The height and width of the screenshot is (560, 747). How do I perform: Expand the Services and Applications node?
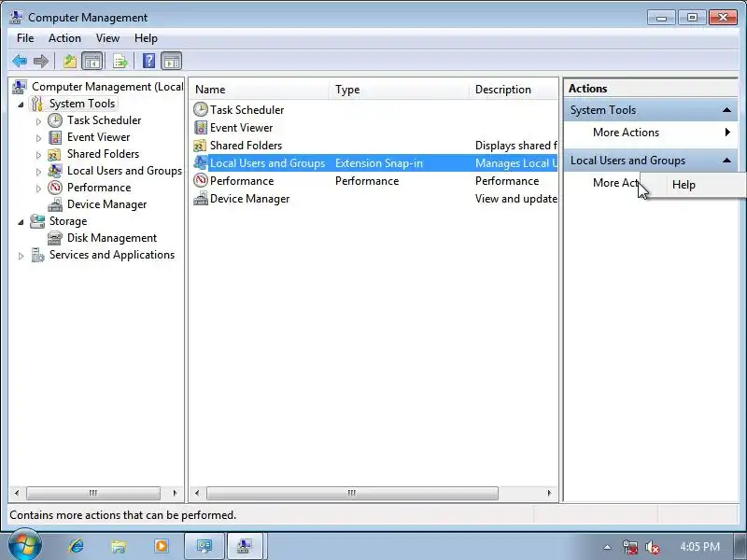tap(21, 256)
